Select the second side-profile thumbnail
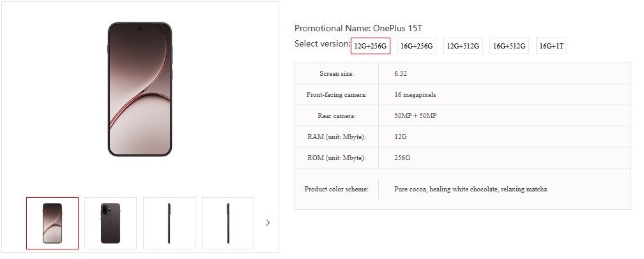Image resolution: width=644 pixels, height=259 pixels. coord(228,223)
